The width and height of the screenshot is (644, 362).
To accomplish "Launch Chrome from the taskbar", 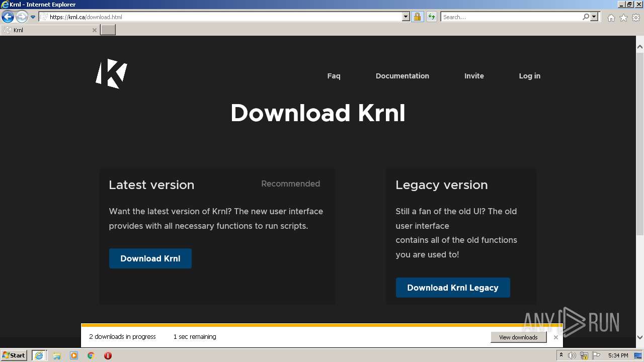I will 91,355.
